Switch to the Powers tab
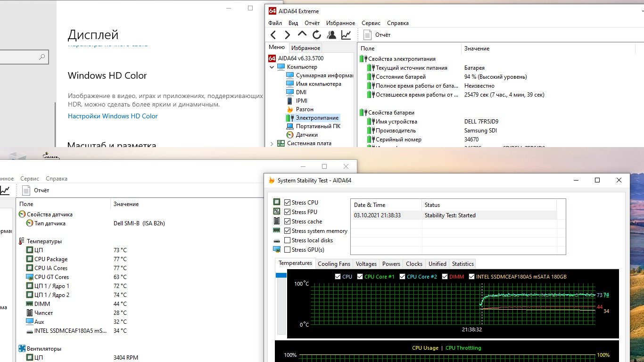644x362 pixels. (391, 264)
